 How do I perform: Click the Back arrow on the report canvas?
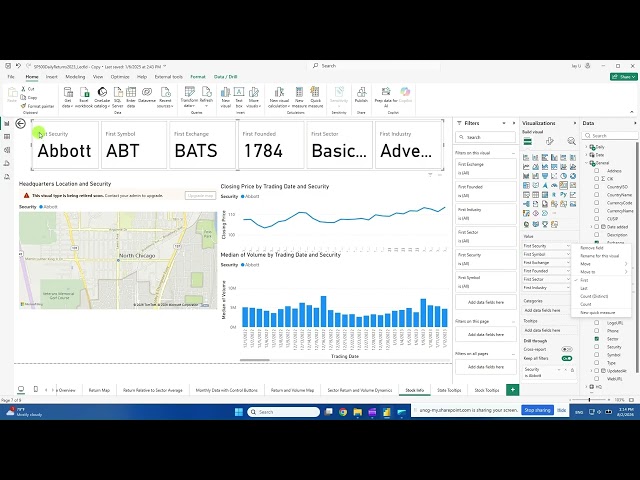tap(20, 124)
